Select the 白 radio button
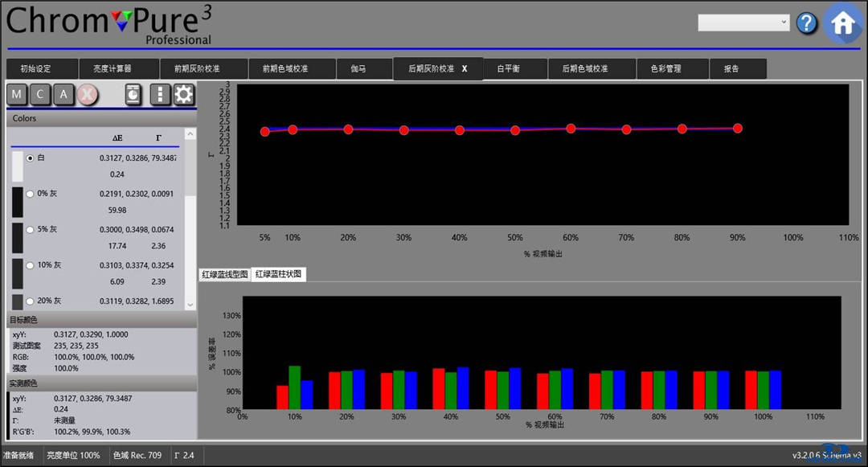 click(31, 158)
